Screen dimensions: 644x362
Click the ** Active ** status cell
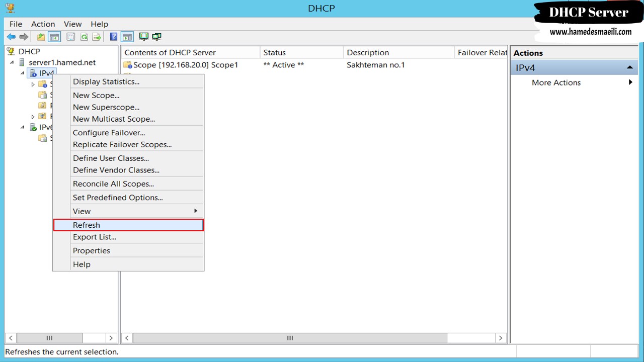(x=284, y=65)
